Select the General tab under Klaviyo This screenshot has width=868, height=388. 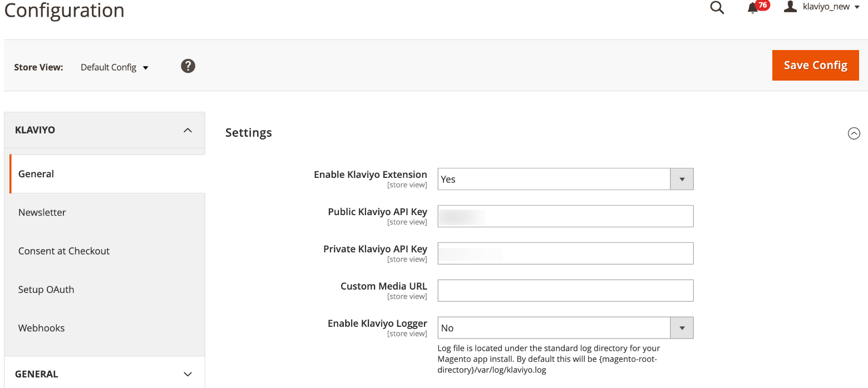(x=36, y=174)
